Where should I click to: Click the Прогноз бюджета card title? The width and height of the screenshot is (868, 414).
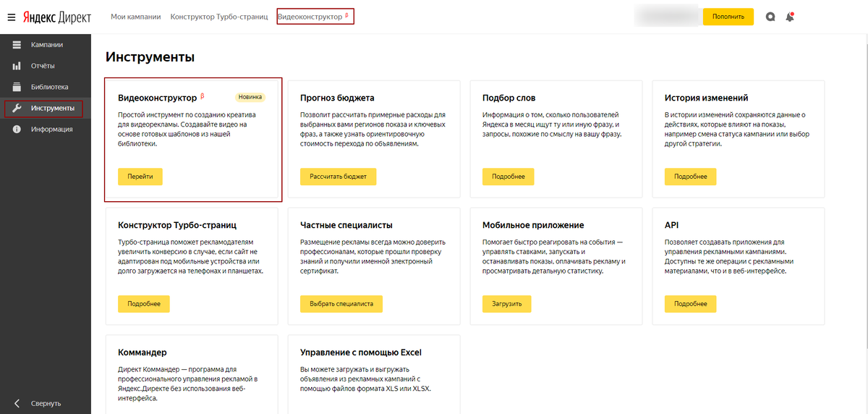(337, 98)
